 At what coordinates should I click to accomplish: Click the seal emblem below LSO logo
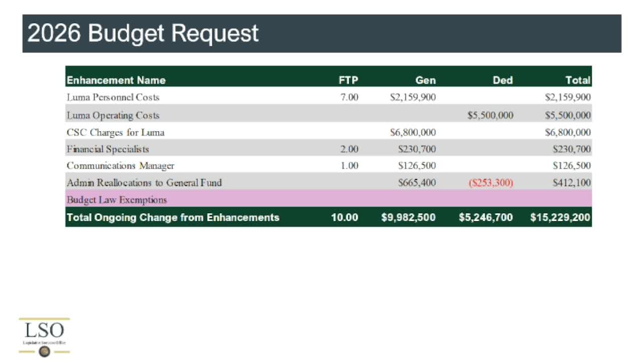tap(44, 352)
